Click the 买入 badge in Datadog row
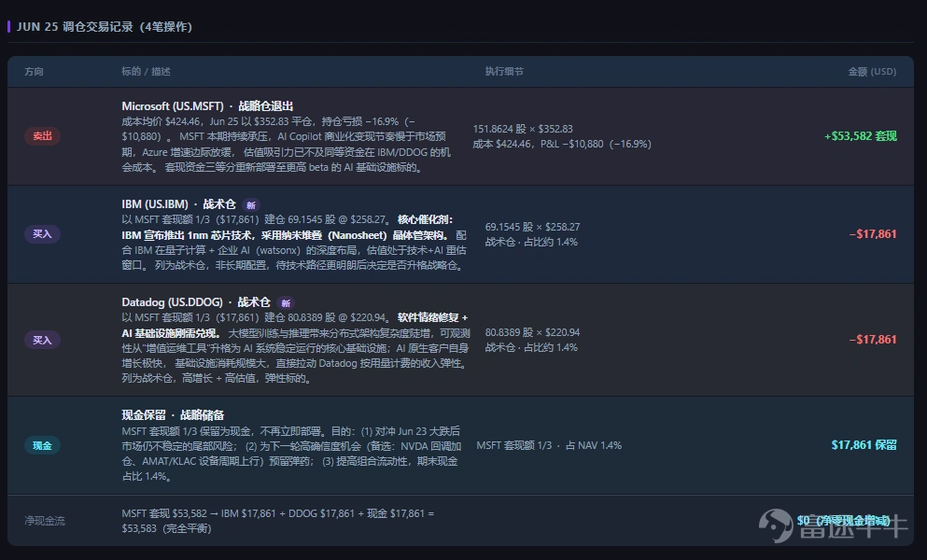 [42, 340]
